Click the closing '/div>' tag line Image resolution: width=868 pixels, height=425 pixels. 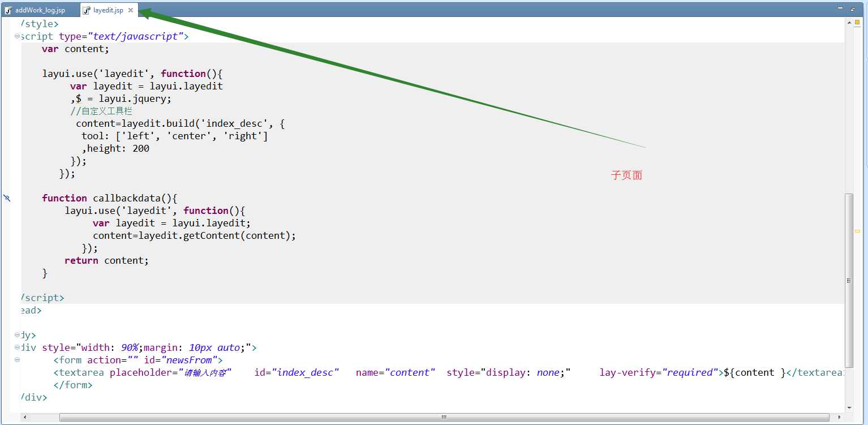[x=34, y=397]
